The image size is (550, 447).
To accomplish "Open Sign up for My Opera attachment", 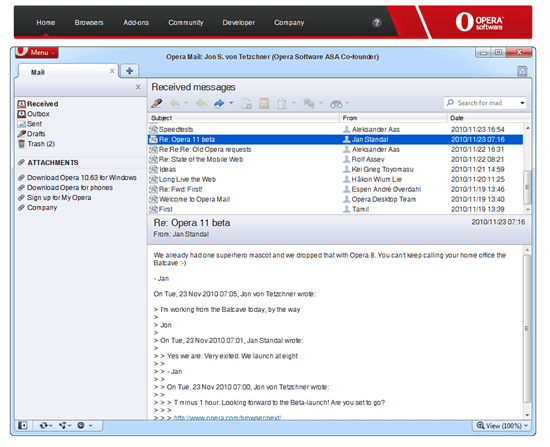I will coord(55,198).
